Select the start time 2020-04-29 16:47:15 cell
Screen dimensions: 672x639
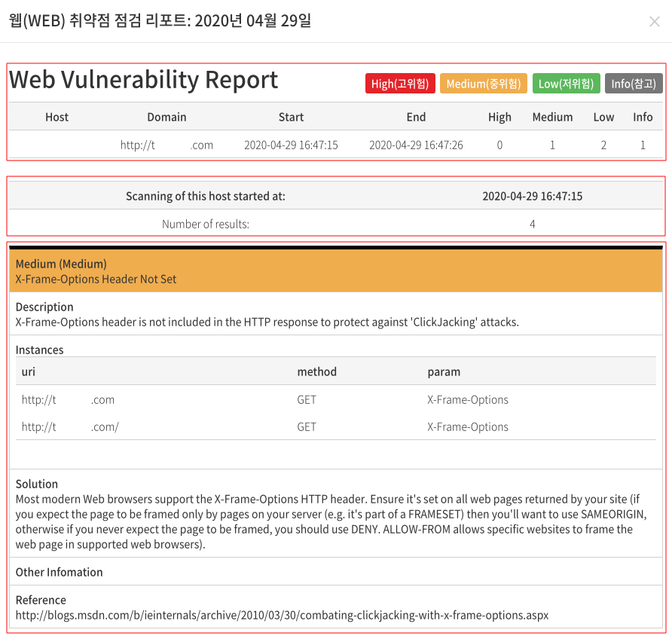pyautogui.click(x=291, y=145)
